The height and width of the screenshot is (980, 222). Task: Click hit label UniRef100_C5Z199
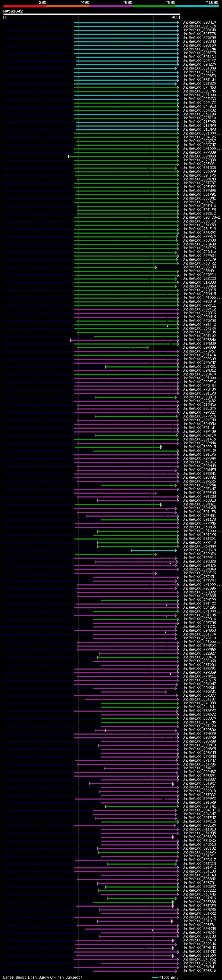pos(199,114)
